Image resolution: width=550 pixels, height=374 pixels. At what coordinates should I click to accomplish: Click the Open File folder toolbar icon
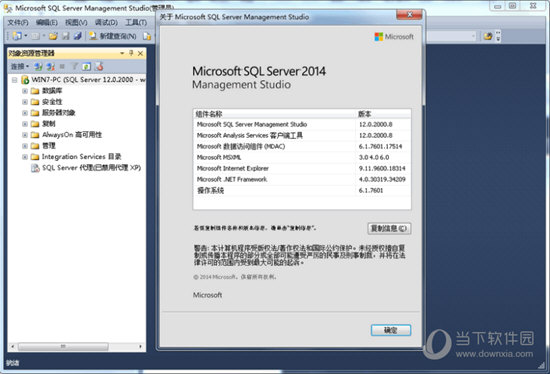click(53, 36)
